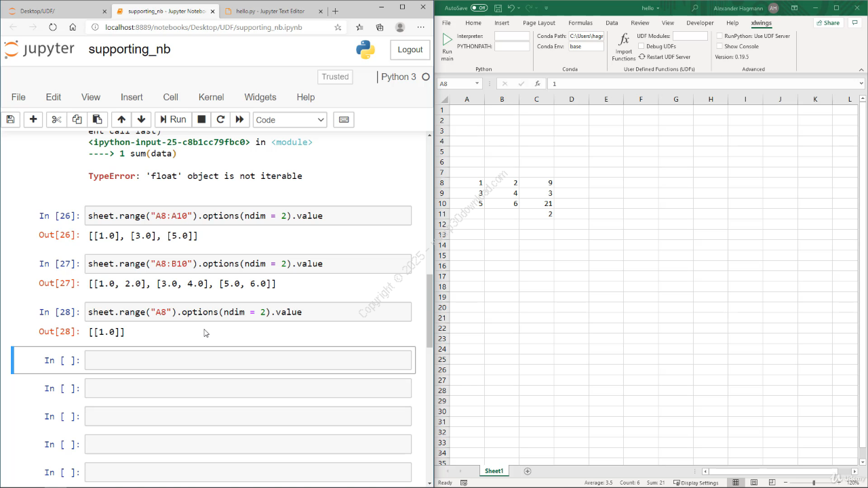Restart the kernel with the circular arrow icon

(x=220, y=119)
